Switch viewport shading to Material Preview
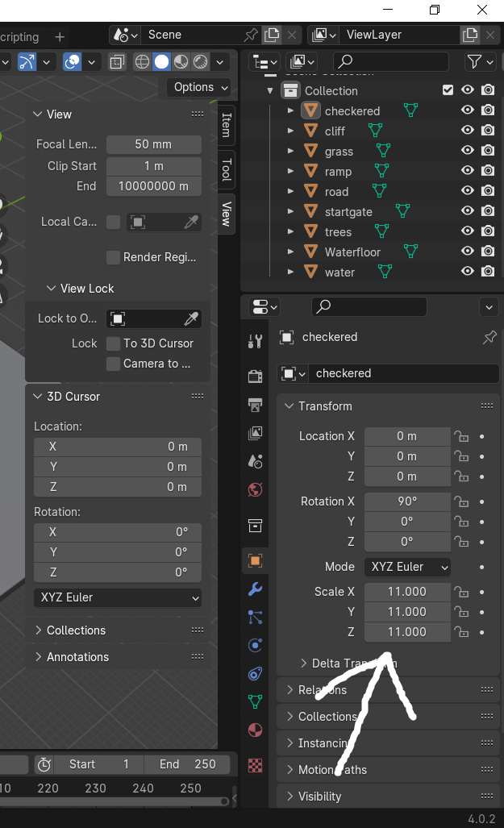The image size is (504, 828). 181,62
